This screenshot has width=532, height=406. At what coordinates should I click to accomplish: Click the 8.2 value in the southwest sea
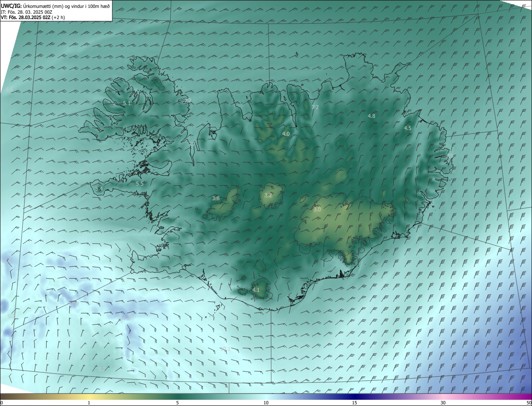pos(102,369)
